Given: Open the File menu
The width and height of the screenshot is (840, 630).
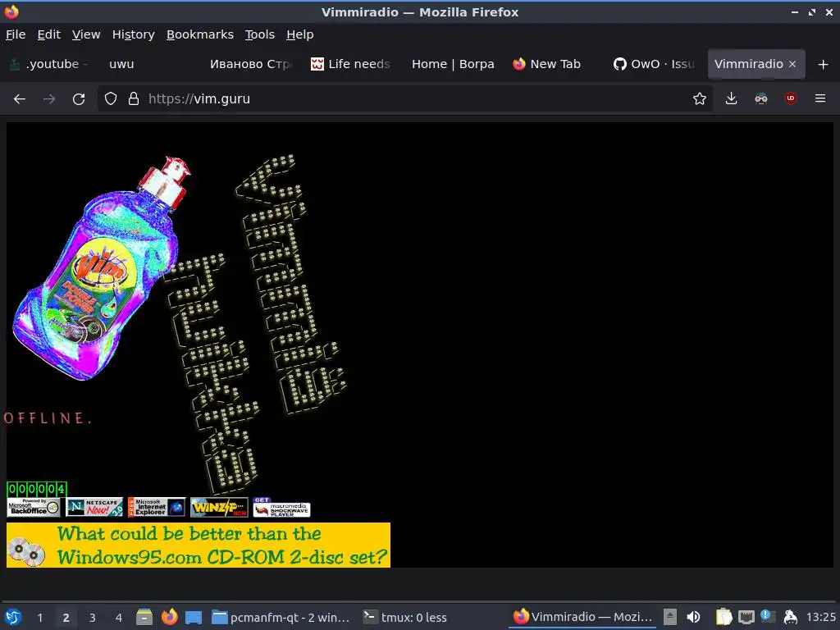Looking at the screenshot, I should click(16, 34).
